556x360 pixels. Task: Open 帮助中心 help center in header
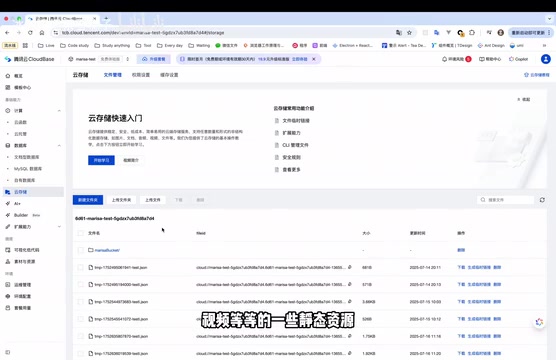point(490,59)
